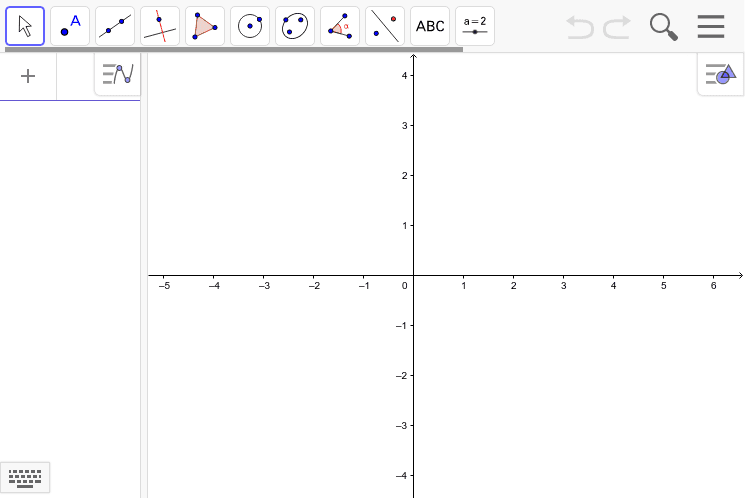Select the Ellipse tool
Viewport: 745px width, 500px height.
(295, 26)
